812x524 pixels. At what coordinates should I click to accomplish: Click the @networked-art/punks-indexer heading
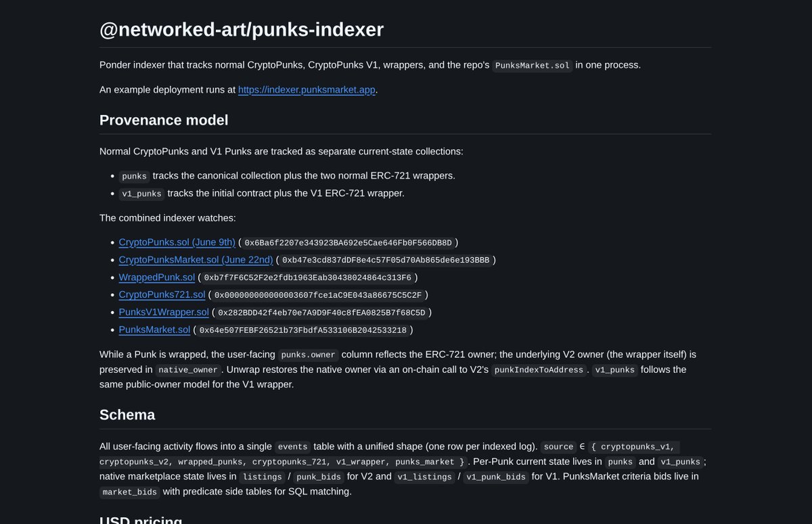pyautogui.click(x=242, y=30)
